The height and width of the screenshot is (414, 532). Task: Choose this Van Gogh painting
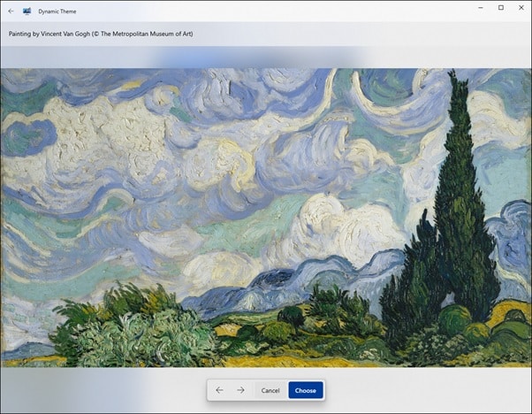tap(306, 390)
